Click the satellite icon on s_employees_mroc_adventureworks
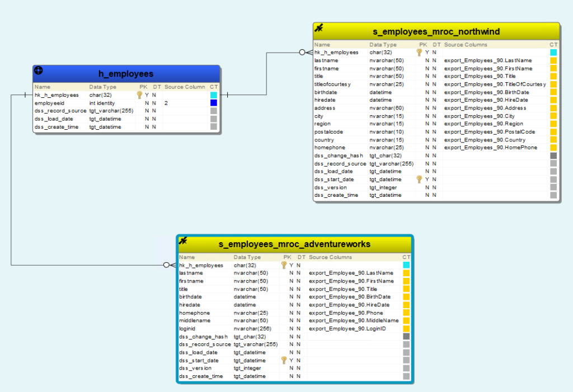The height and width of the screenshot is (392, 573). coord(183,240)
